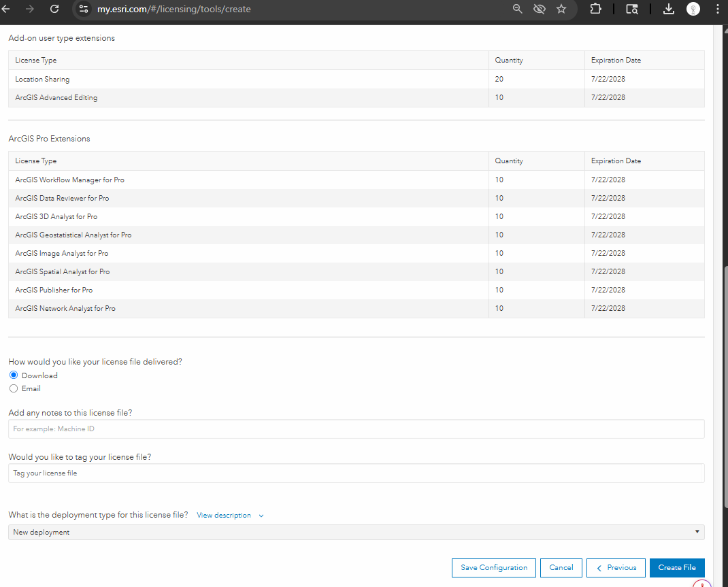Image resolution: width=728 pixels, height=587 pixels.
Task: Click the license file notes input field
Action: [356, 429]
